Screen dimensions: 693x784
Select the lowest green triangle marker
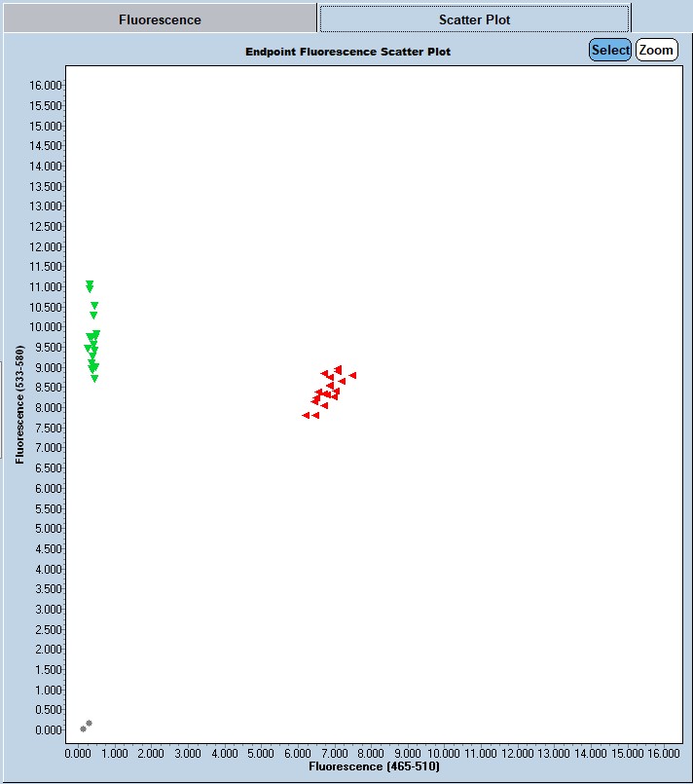pyautogui.click(x=94, y=379)
